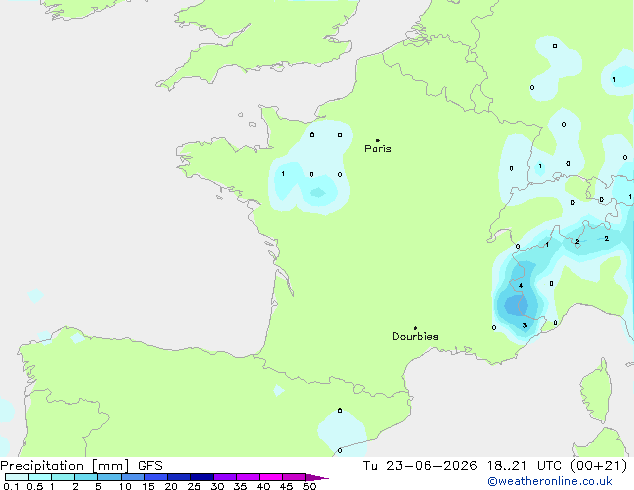
Task: Click the legend value 25
Action: click(x=194, y=486)
